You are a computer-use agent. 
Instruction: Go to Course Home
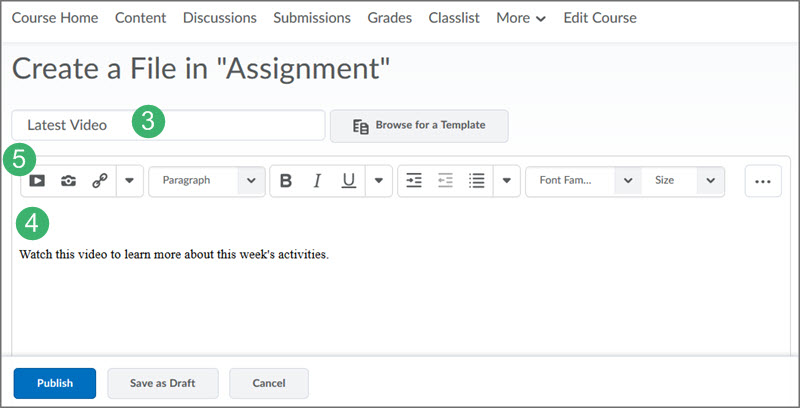tap(55, 18)
